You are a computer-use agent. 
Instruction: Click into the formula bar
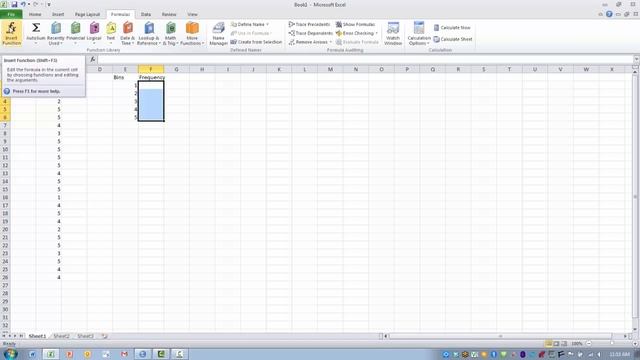365,60
